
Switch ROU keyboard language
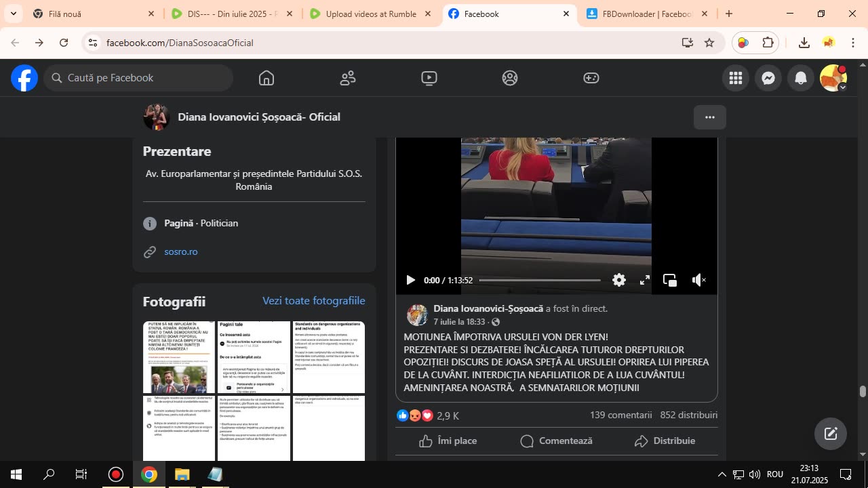pos(776,474)
